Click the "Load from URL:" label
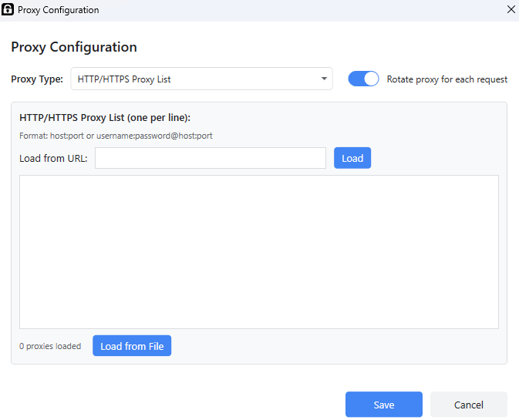519x420 pixels. [x=53, y=159]
